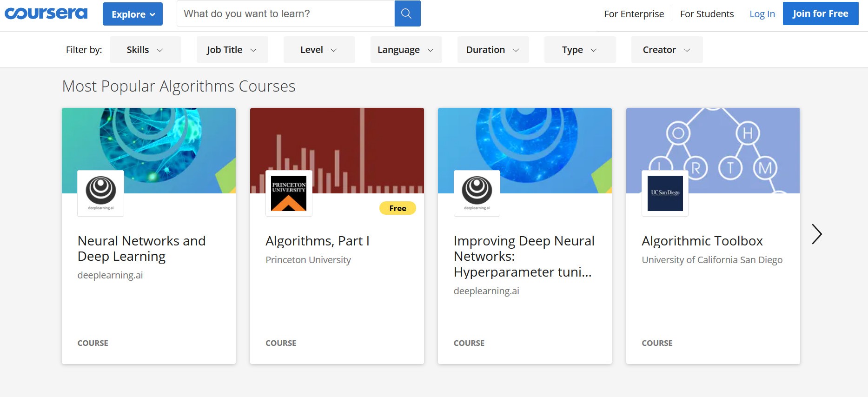Click the Princeton University logo
The width and height of the screenshot is (868, 397).
(289, 193)
